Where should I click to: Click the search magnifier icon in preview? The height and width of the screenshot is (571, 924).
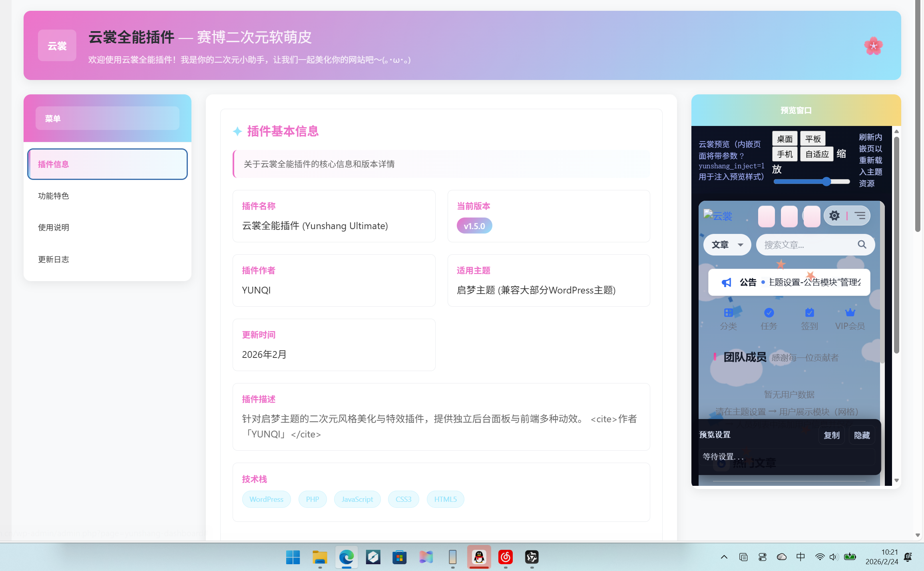pyautogui.click(x=862, y=244)
